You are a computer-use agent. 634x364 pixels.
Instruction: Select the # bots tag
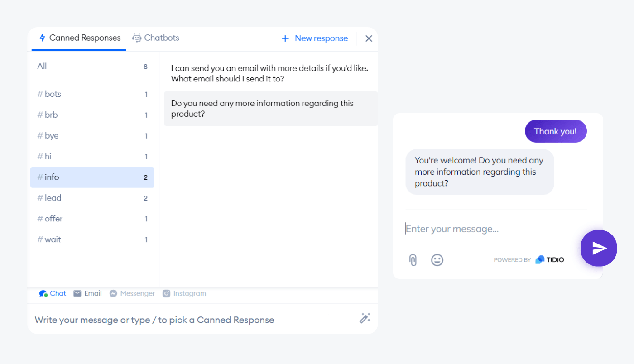[x=92, y=94]
